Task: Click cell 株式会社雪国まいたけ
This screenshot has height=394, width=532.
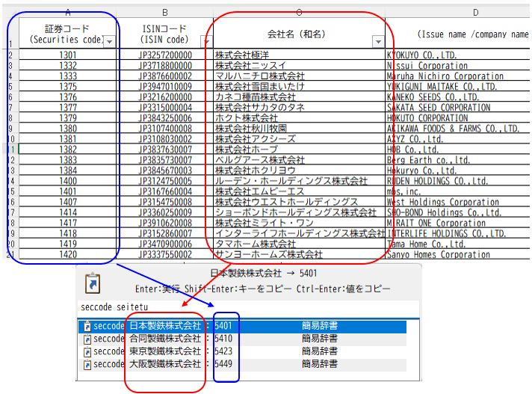Action: pyautogui.click(x=300, y=87)
